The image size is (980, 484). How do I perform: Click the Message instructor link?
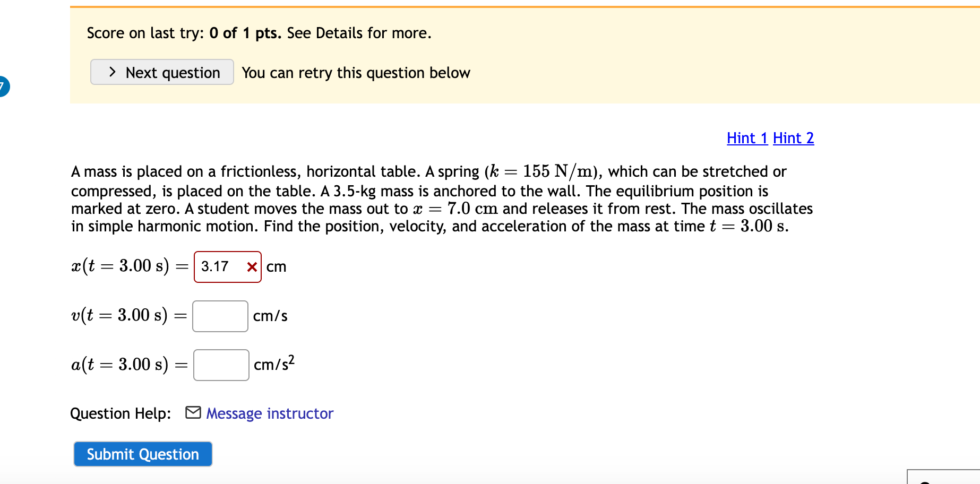269,413
